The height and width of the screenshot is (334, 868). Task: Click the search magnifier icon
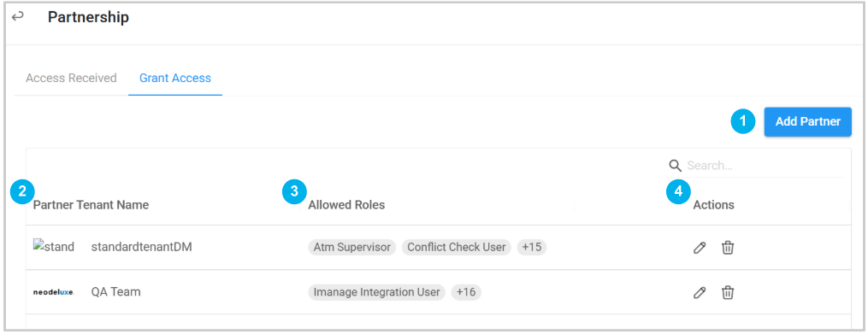pyautogui.click(x=674, y=166)
